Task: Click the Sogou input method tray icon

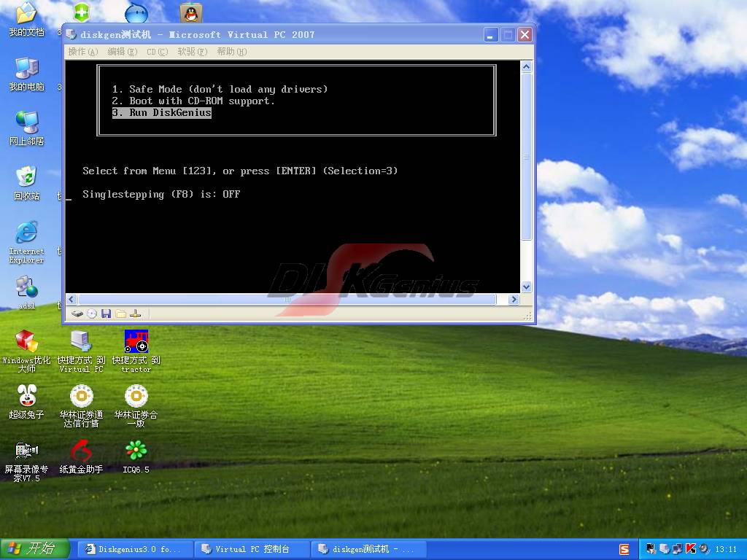Action: [x=624, y=549]
